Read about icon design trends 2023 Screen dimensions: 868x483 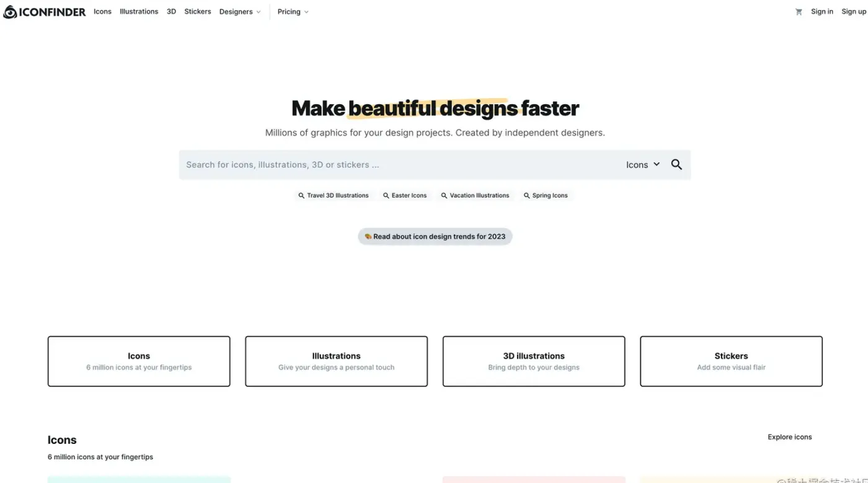click(x=435, y=236)
